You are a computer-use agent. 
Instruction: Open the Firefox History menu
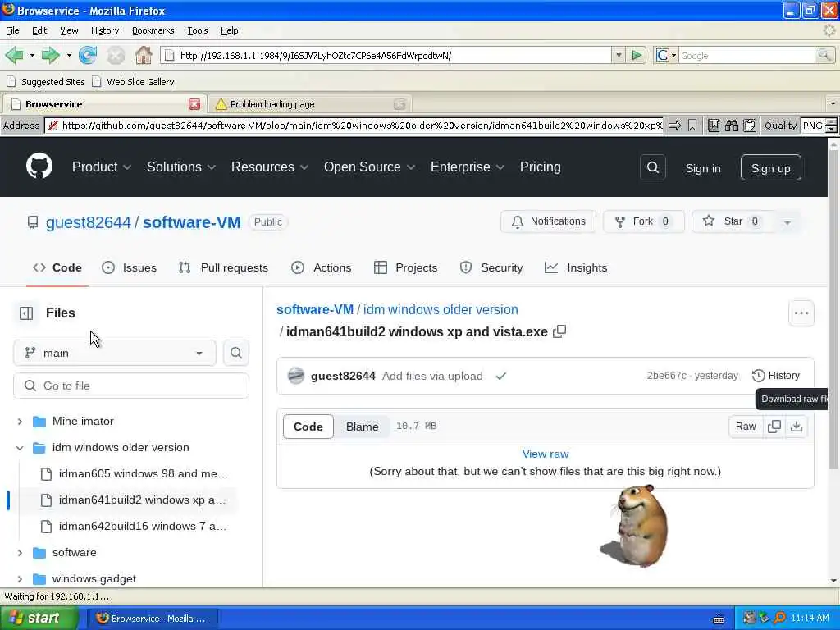[105, 30]
